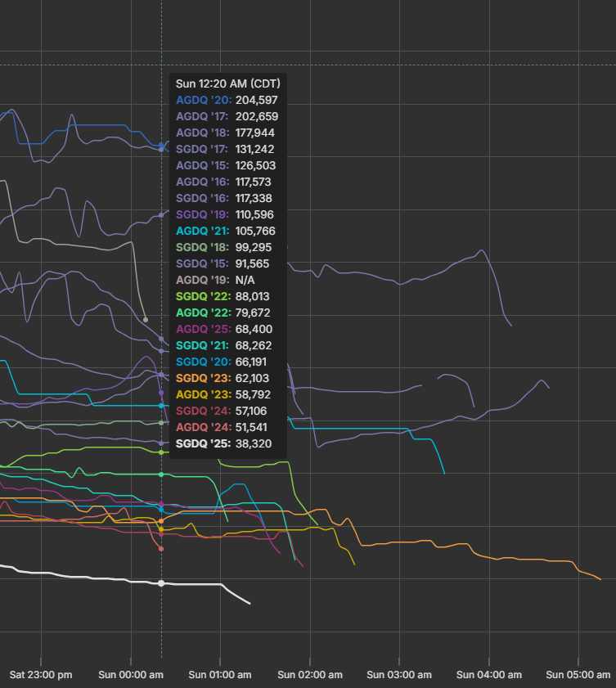The image size is (616, 688).
Task: Click the SGDQ '15 tooltip row
Action: 223,263
